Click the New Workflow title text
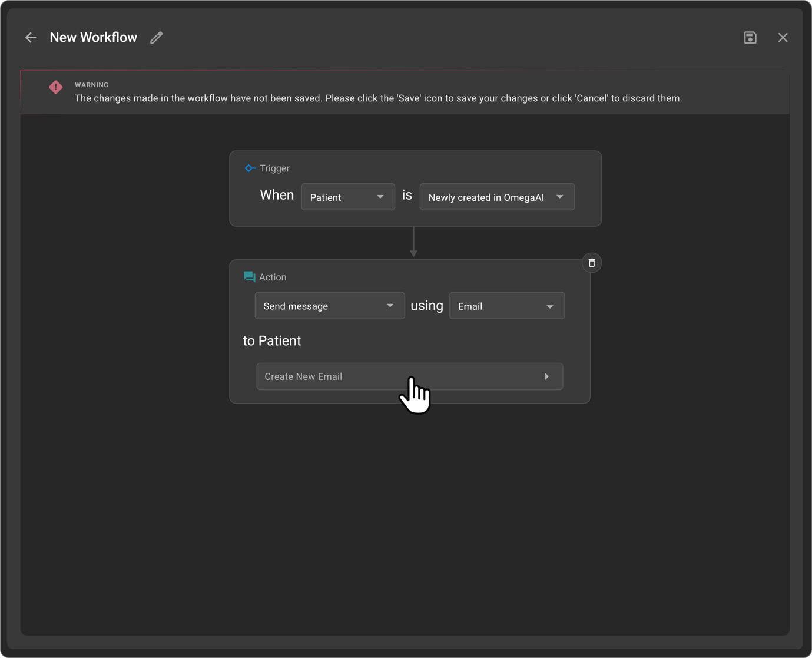The height and width of the screenshot is (658, 812). pos(93,37)
